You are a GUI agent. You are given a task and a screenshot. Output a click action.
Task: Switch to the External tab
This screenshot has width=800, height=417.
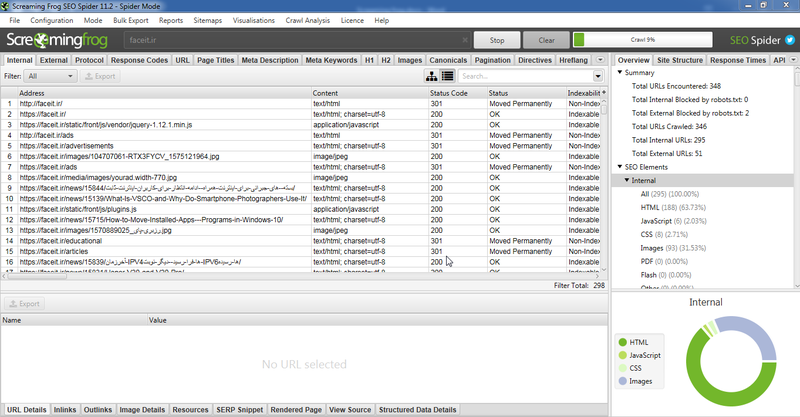54,60
